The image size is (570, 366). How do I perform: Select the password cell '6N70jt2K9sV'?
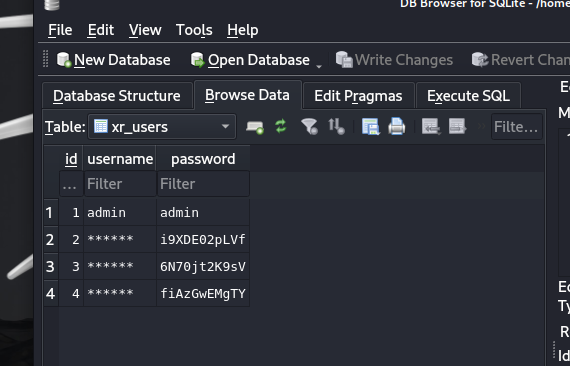203,266
